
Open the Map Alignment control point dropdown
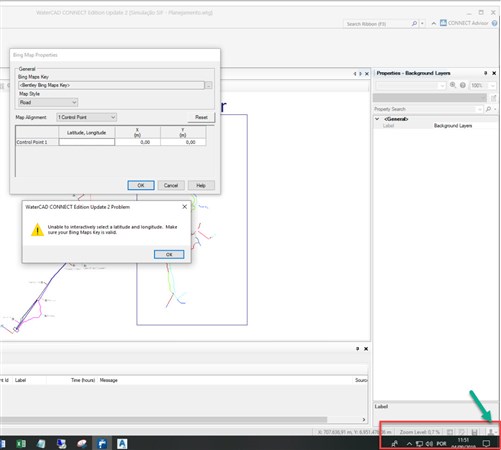pyautogui.click(x=86, y=117)
